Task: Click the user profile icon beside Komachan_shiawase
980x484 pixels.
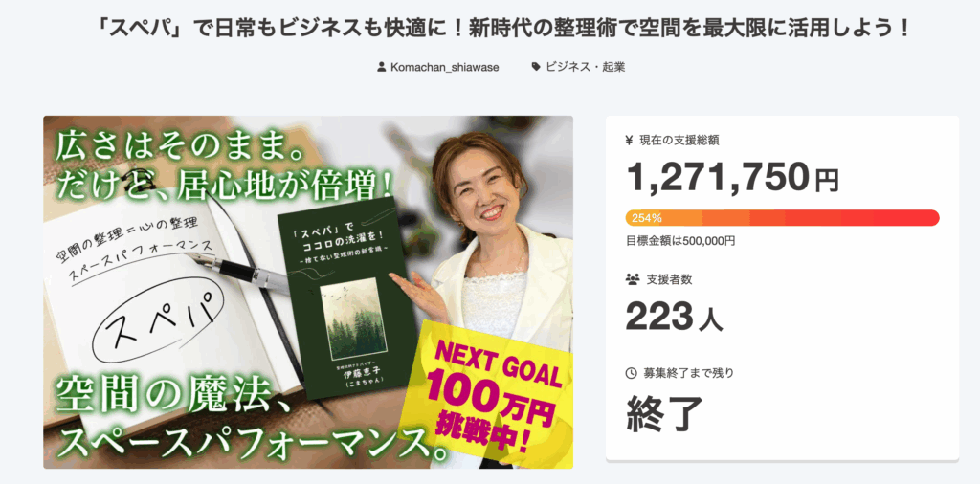Action: tap(382, 67)
